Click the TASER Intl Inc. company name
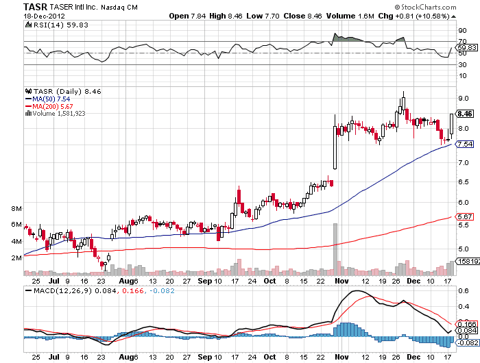 pyautogui.click(x=74, y=7)
